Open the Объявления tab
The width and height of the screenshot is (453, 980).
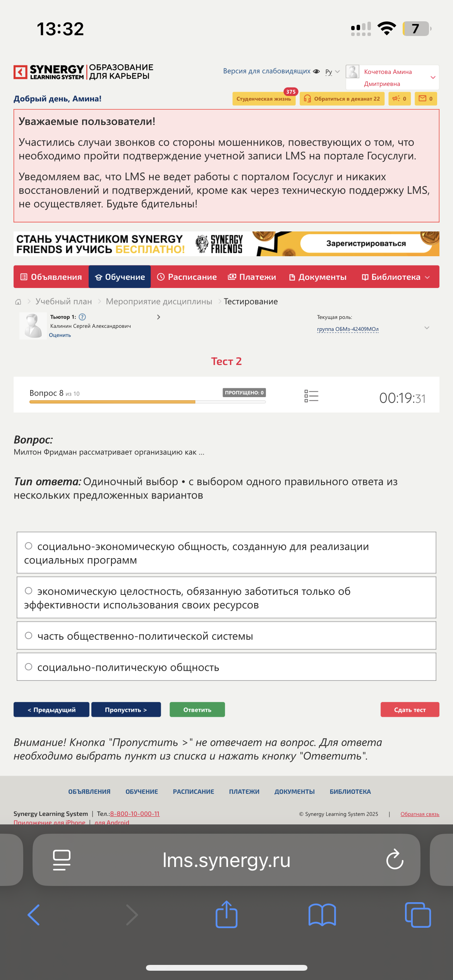(x=51, y=277)
